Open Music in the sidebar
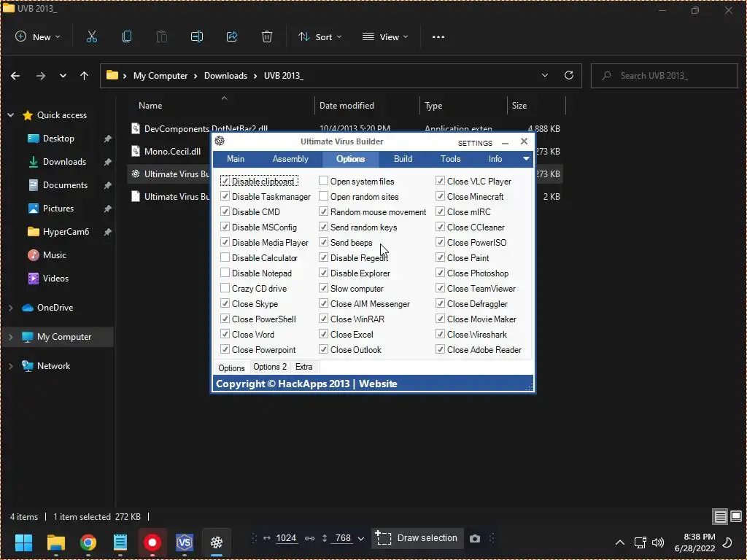 pos(54,255)
